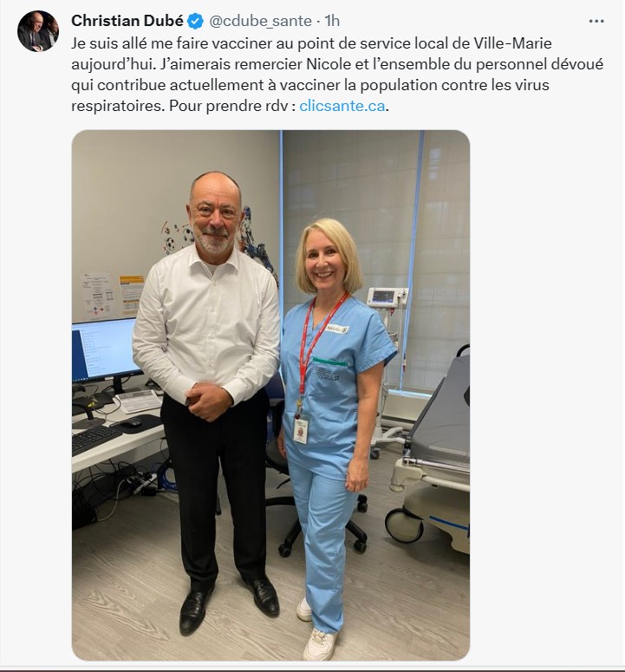625x672 pixels.
Task: Click the vital signs monitor behind the nurse
Action: coord(387,297)
